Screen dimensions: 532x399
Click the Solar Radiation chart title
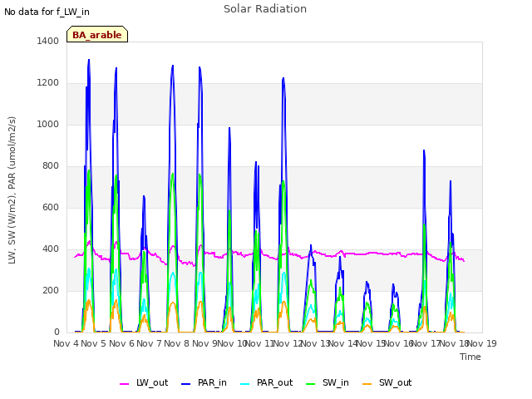click(265, 9)
